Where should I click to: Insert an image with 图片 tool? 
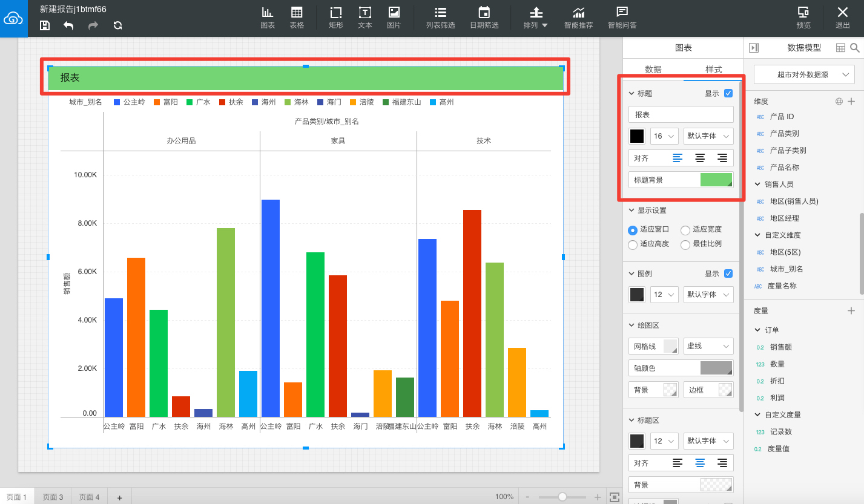[x=394, y=18]
